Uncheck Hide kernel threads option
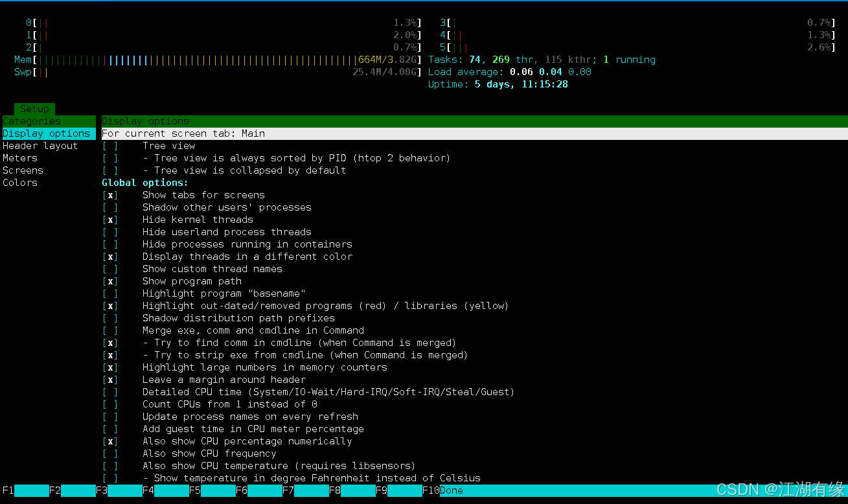 [x=110, y=220]
